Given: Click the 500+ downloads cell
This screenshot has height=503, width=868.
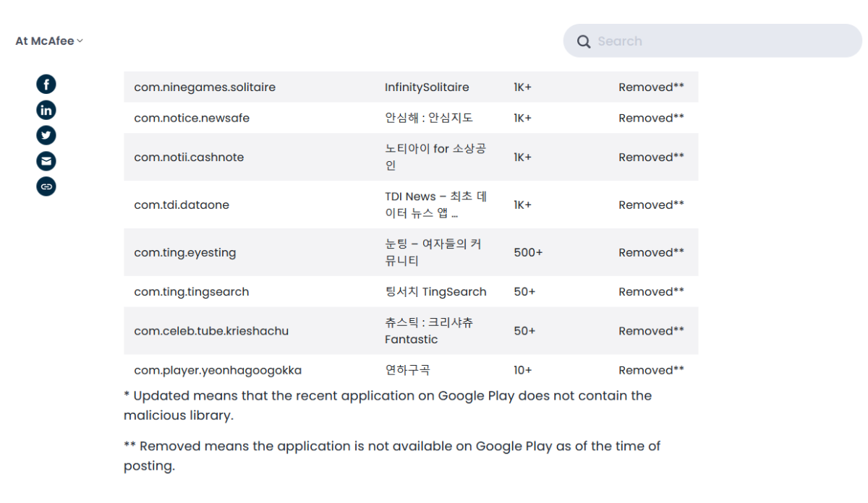Looking at the screenshot, I should pyautogui.click(x=528, y=252).
